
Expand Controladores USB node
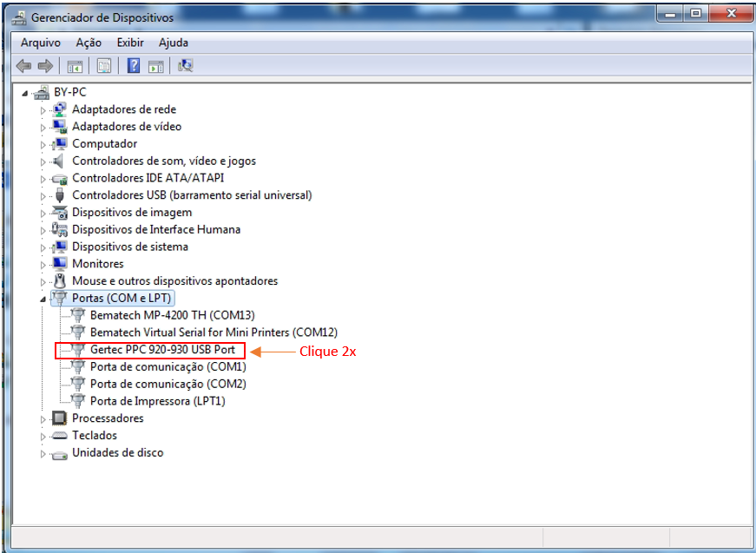coord(43,196)
